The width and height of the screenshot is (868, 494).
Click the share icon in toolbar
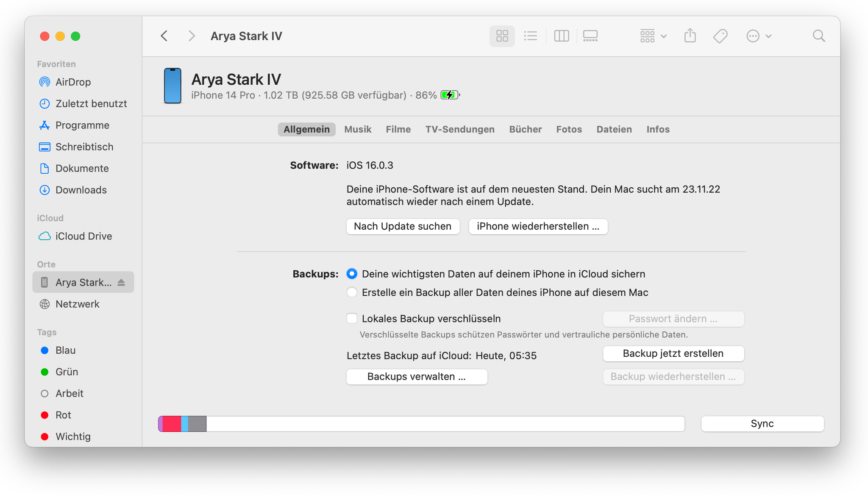pos(690,36)
